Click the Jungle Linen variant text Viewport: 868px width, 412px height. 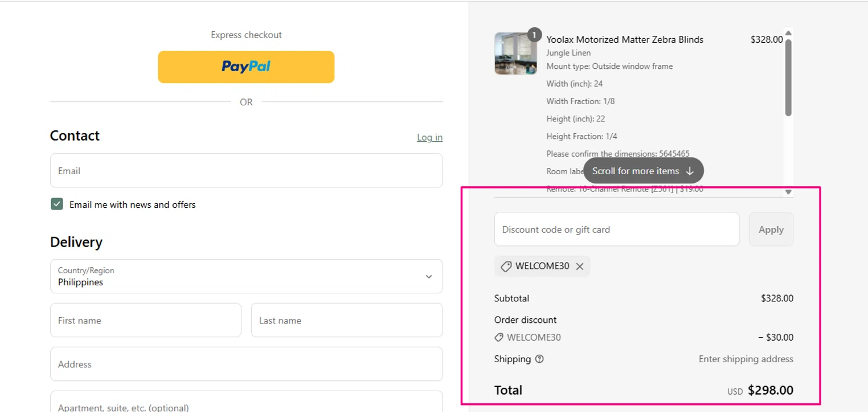(569, 53)
